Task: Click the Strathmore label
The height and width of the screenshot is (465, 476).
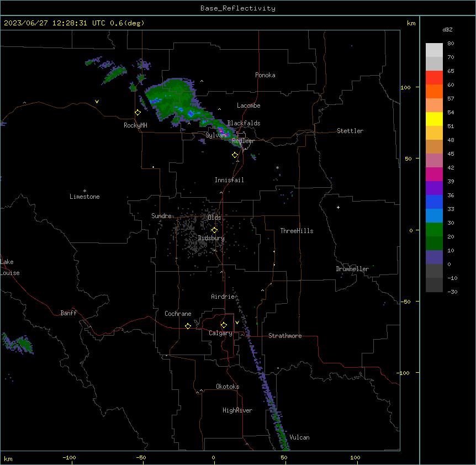Action: [x=285, y=336]
